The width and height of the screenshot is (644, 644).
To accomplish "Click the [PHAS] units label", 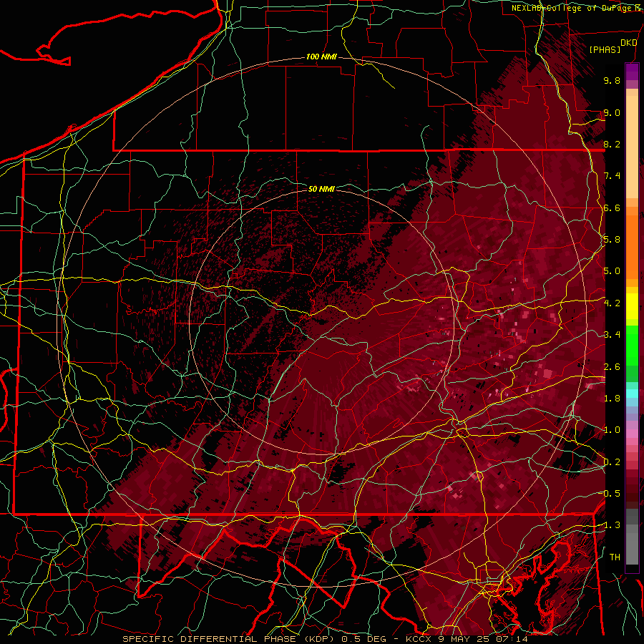I will [x=605, y=49].
